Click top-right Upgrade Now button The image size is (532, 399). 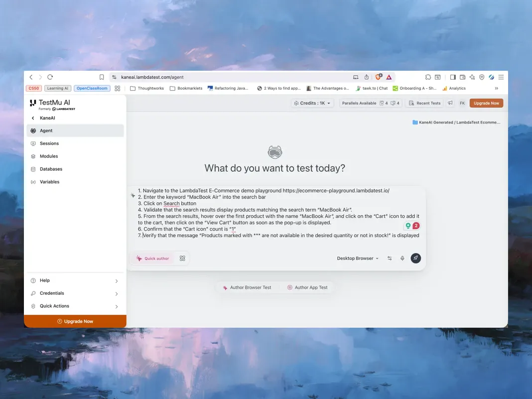(x=486, y=103)
